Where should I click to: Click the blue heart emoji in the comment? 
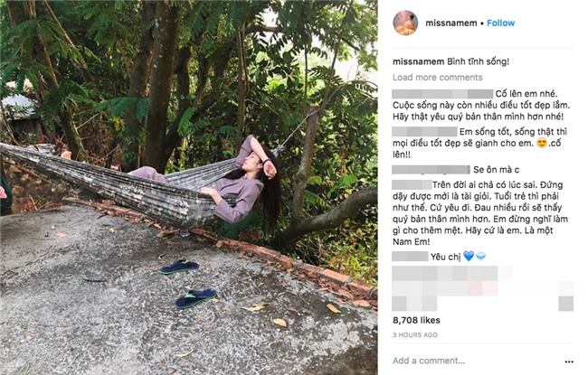pos(469,256)
